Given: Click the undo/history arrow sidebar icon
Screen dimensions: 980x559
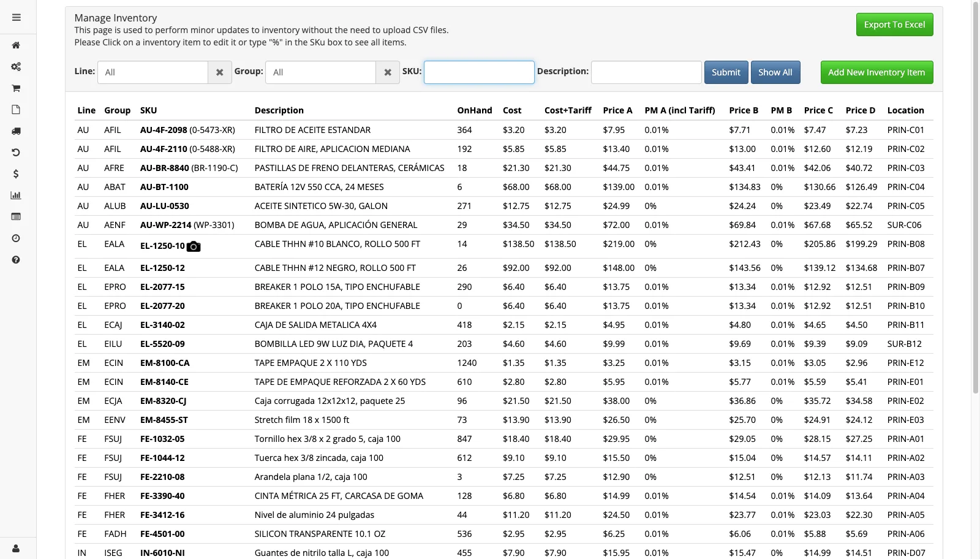Looking at the screenshot, I should coord(17,153).
